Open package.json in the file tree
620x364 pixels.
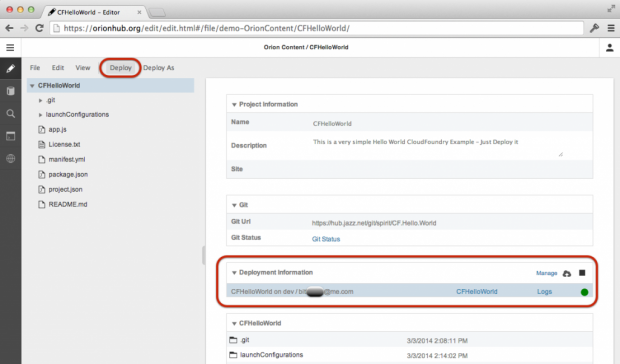pyautogui.click(x=68, y=175)
